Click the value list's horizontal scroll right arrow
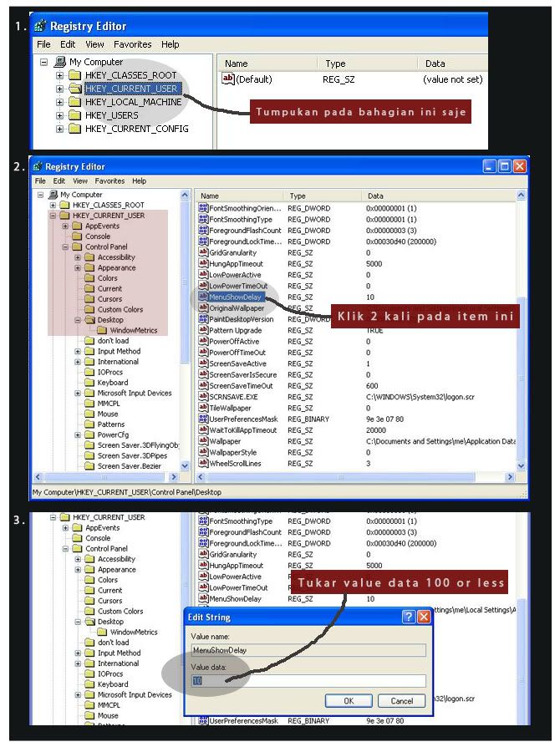This screenshot has width=560, height=752. pos(510,477)
